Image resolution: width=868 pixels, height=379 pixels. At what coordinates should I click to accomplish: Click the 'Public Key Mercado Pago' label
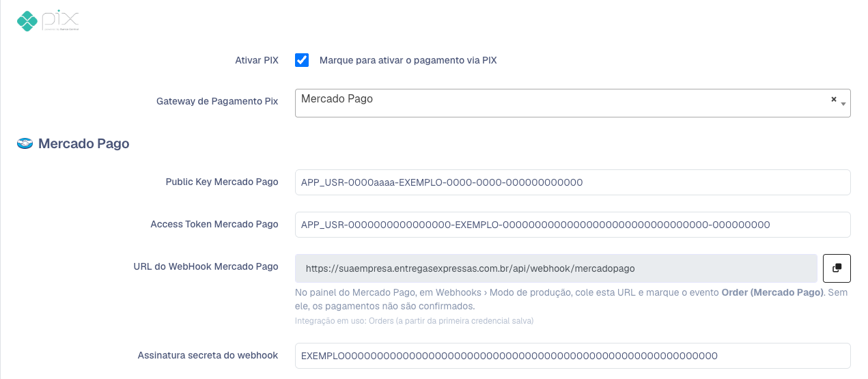(x=222, y=182)
